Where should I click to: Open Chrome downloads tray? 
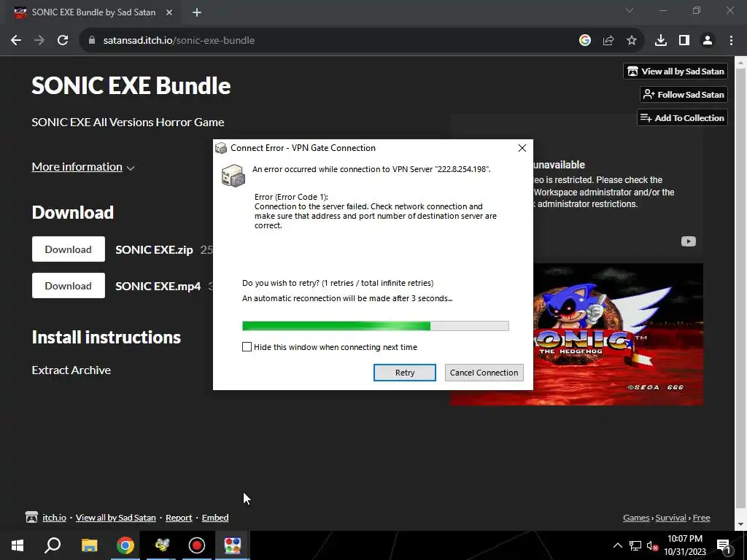pos(661,41)
